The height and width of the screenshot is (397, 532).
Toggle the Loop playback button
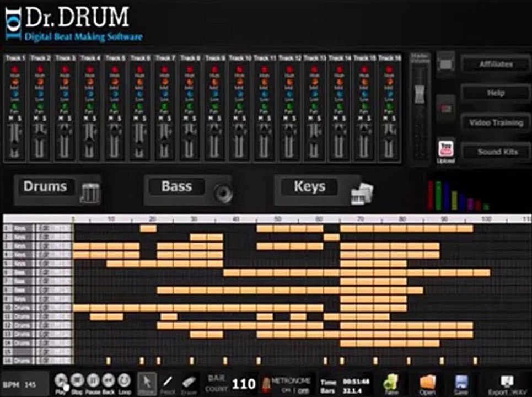tap(124, 380)
